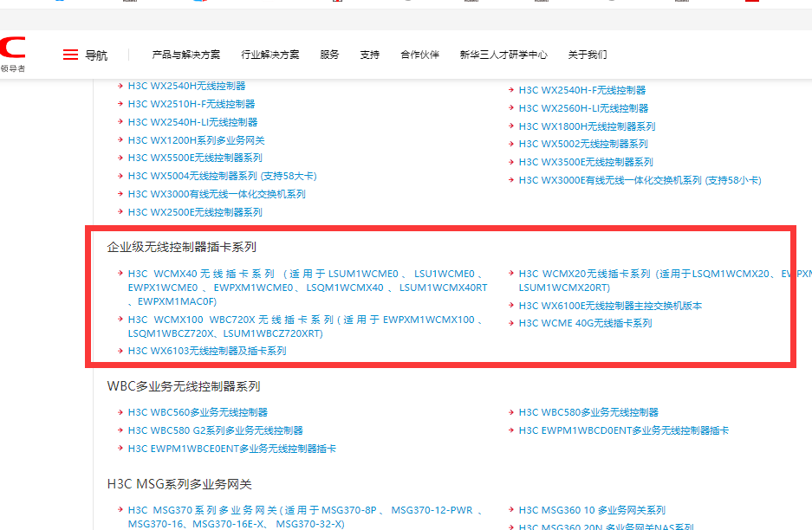Open H3C WX3000E有线无线一体化交换机系列 link
Viewport: 812px width, 530px height.
coord(640,180)
